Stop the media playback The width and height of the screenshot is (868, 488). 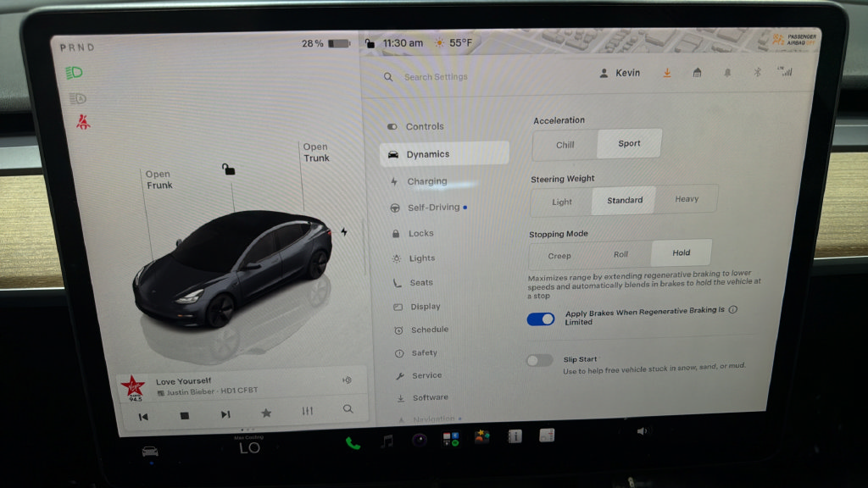coord(184,415)
